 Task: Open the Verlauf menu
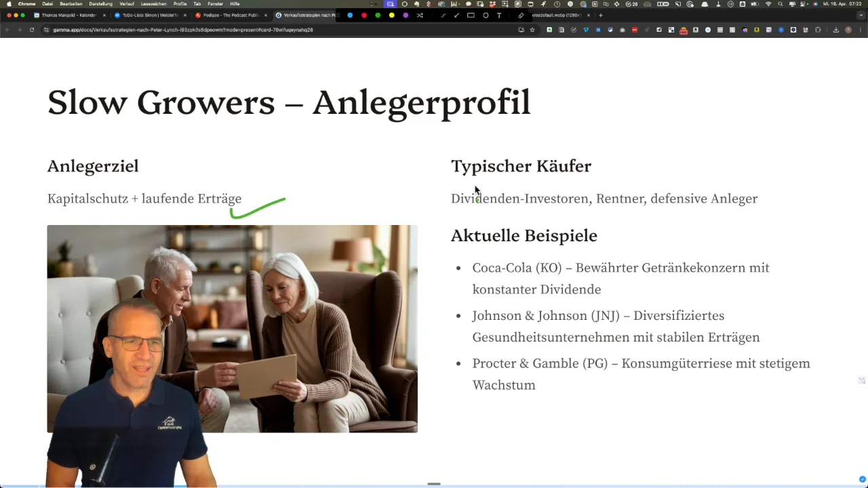(127, 3)
